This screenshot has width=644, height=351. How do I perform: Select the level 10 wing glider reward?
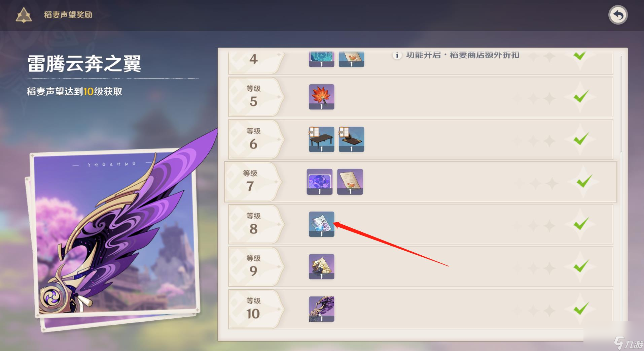pos(321,309)
